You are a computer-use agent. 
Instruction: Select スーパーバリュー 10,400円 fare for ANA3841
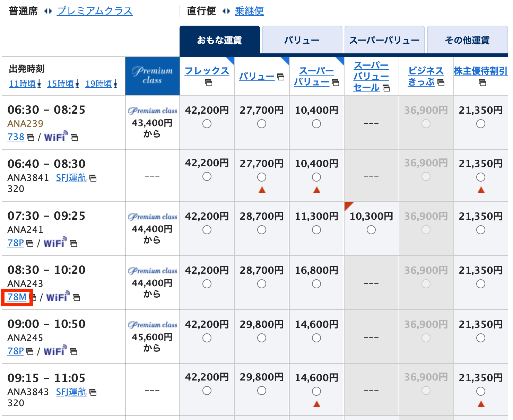(316, 177)
